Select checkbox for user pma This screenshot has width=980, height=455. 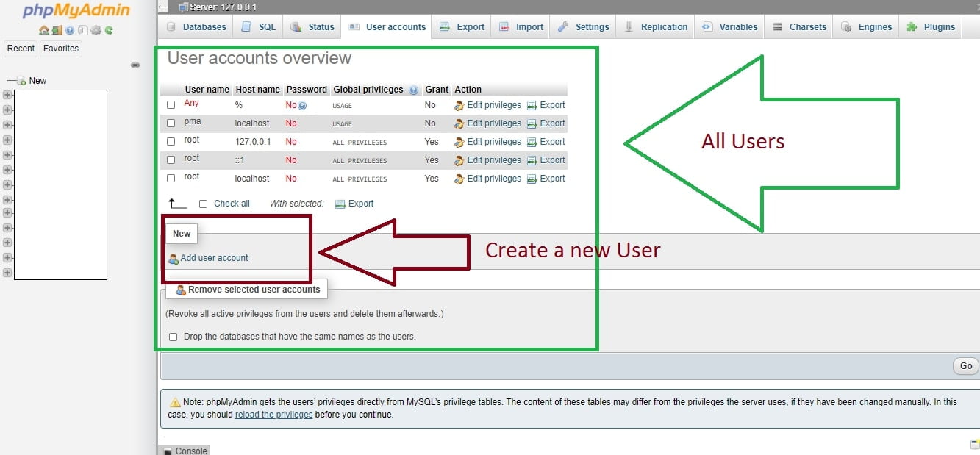[x=171, y=123]
